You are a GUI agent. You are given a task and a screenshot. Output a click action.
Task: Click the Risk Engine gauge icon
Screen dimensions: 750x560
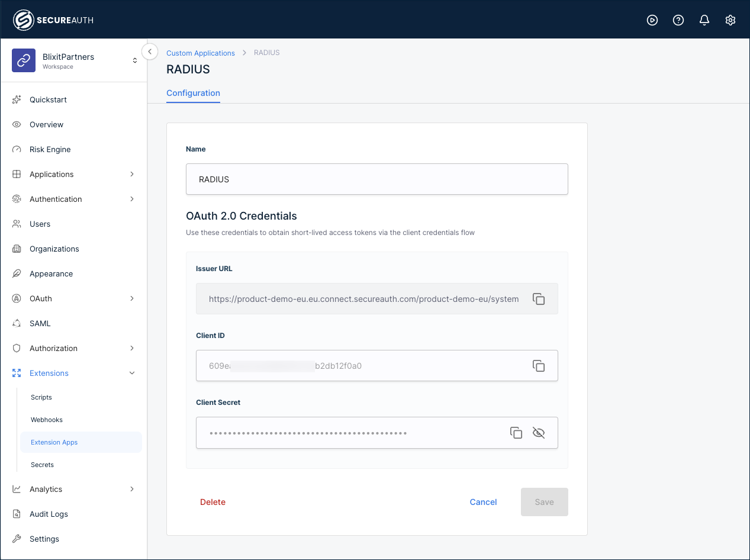[x=17, y=149]
